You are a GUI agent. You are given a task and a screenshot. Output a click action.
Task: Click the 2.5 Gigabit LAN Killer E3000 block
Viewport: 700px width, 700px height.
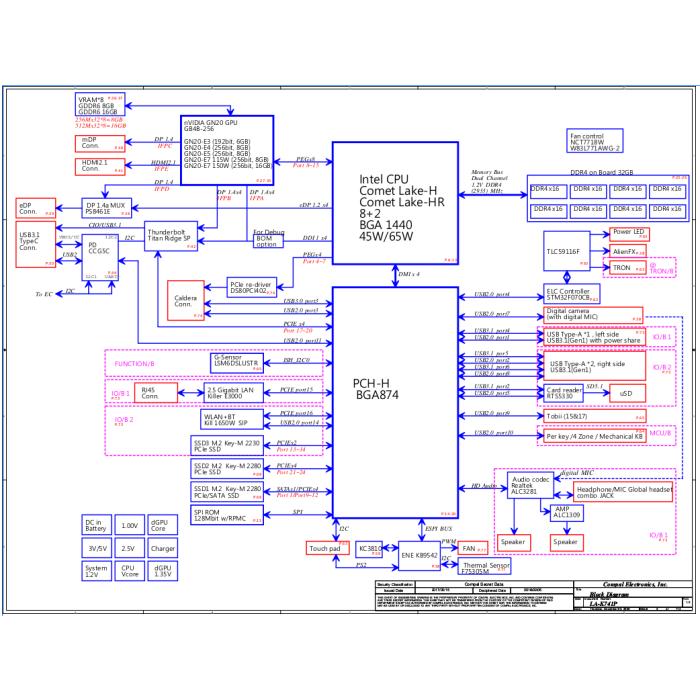coord(233,393)
